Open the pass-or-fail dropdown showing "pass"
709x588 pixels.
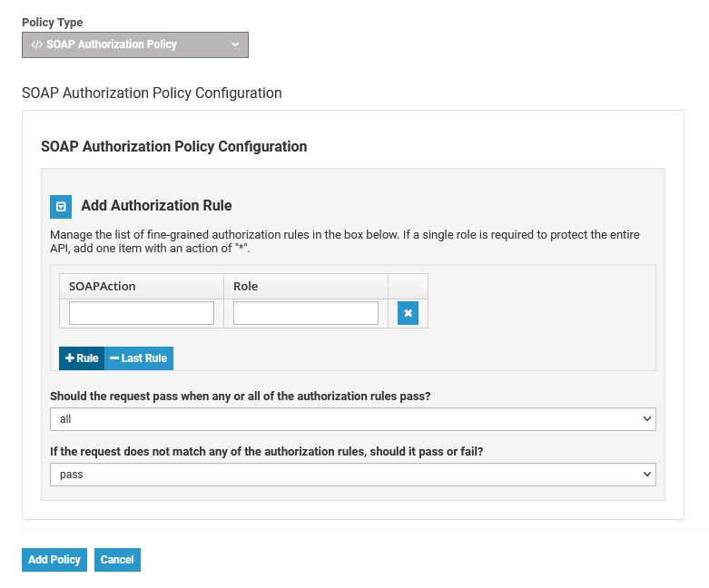click(x=352, y=475)
